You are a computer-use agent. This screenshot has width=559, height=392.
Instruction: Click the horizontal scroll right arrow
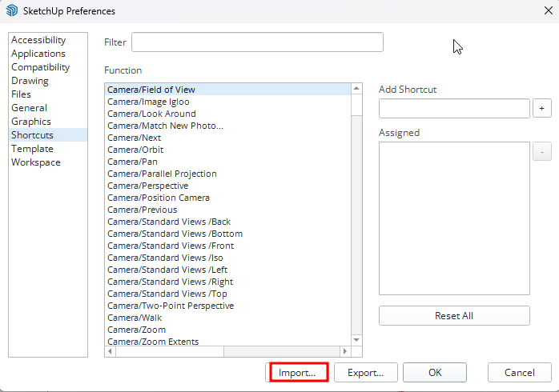coord(345,351)
